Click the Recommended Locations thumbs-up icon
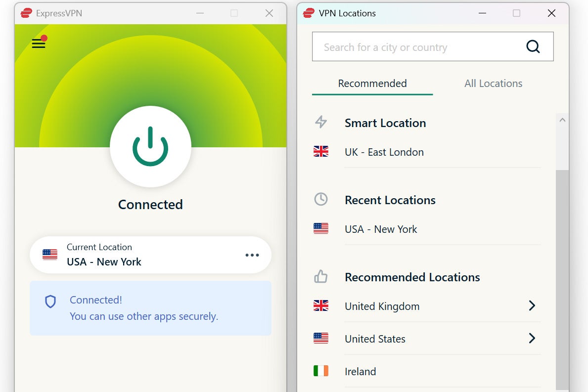This screenshot has width=588, height=392. tap(321, 277)
